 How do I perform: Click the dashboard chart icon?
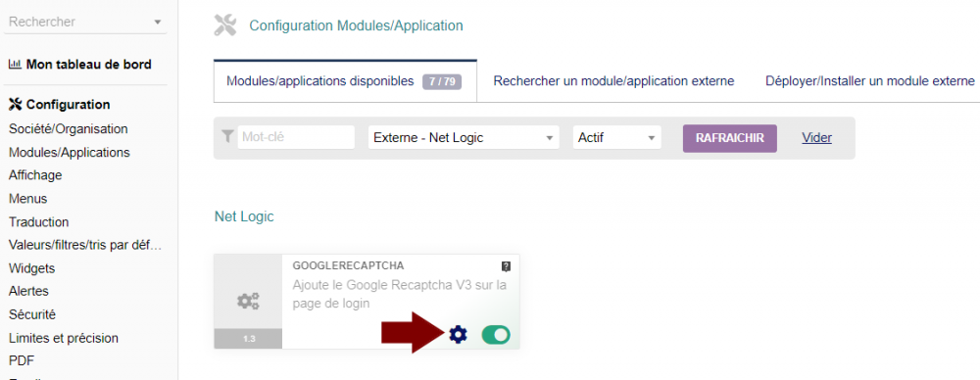coord(15,65)
